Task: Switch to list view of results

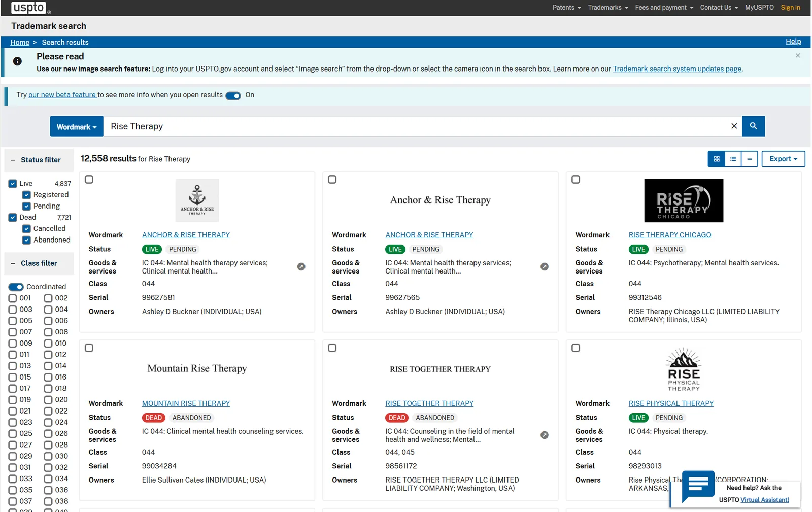Action: pos(733,159)
